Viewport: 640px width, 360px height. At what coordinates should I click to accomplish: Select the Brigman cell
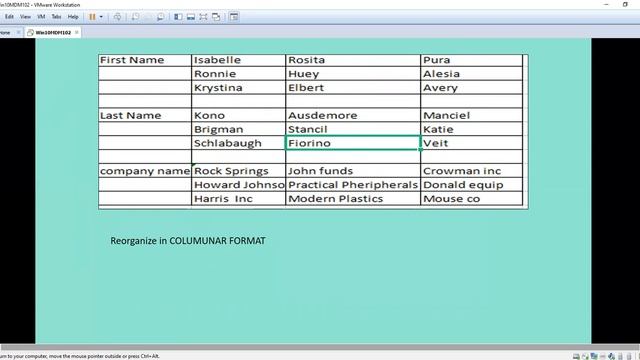pyautogui.click(x=238, y=129)
